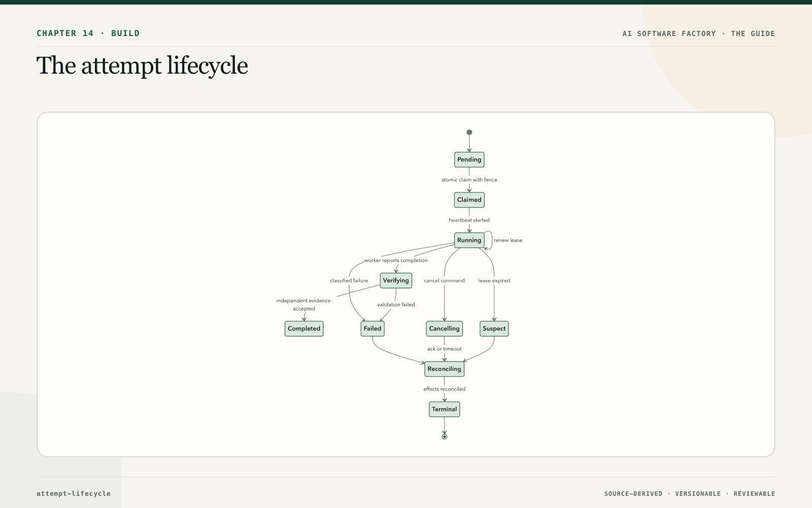Click the initial start dot
Screen dimensions: 812x508
pyautogui.click(x=469, y=132)
